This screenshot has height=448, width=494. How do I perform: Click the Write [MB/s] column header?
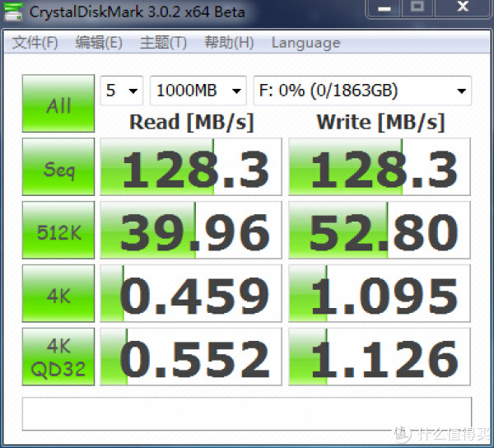pyautogui.click(x=380, y=122)
